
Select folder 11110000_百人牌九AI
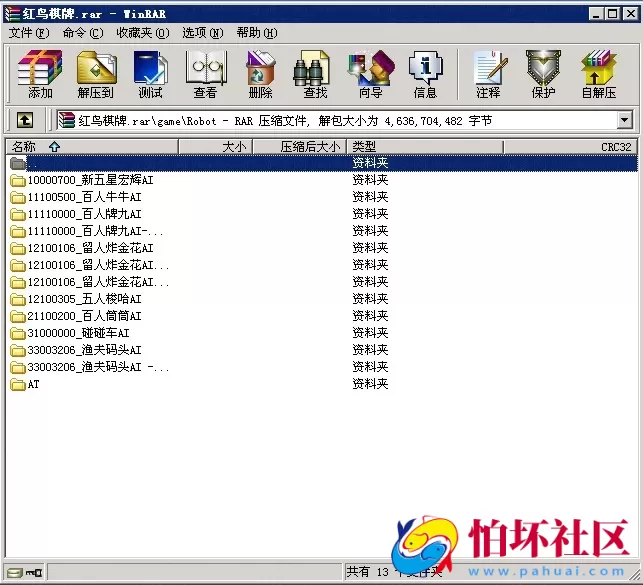[84, 214]
